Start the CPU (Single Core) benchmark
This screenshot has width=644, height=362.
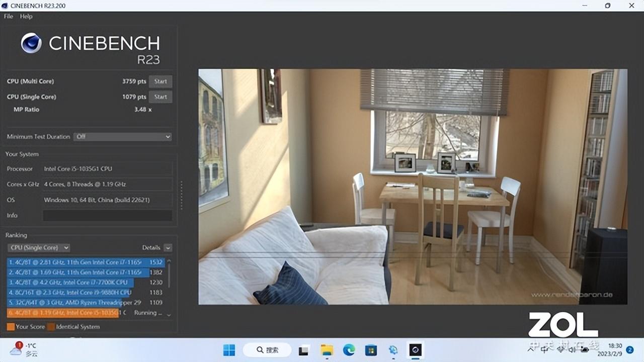(x=160, y=97)
